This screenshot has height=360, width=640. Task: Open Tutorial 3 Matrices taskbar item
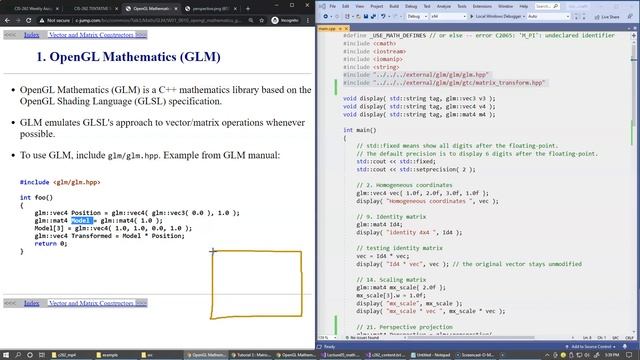pos(251,355)
